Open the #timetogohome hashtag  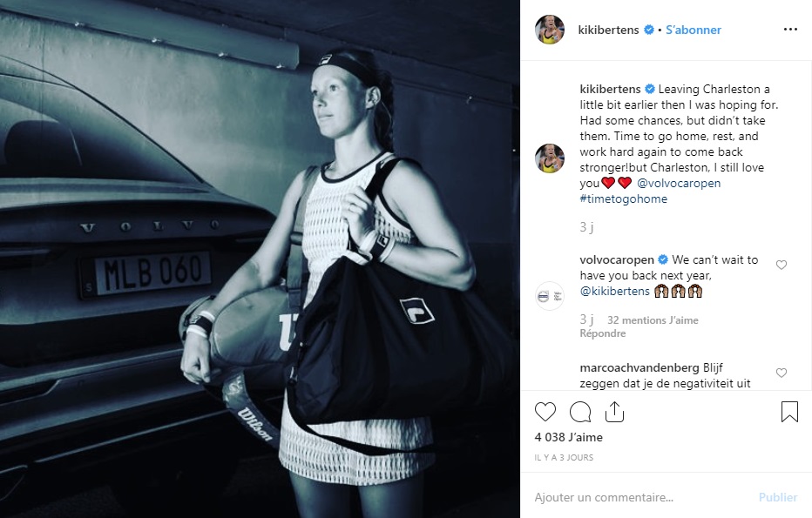click(x=624, y=198)
